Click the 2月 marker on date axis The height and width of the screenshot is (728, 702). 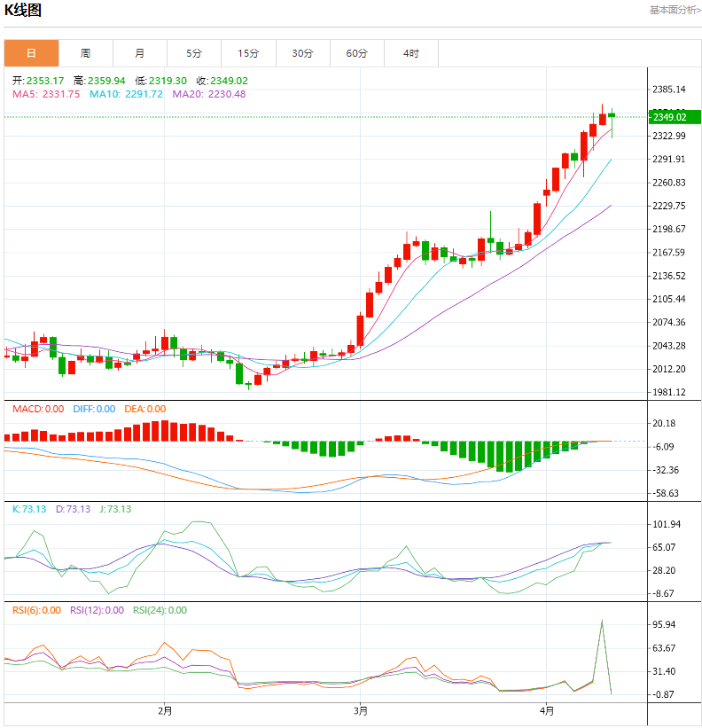click(x=165, y=710)
